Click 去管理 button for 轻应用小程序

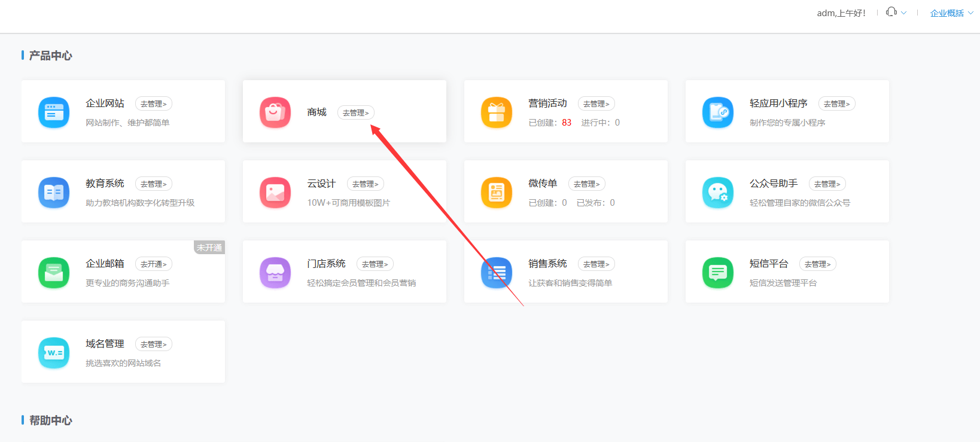click(837, 103)
